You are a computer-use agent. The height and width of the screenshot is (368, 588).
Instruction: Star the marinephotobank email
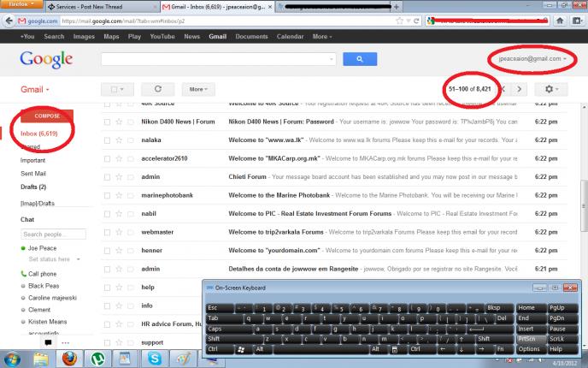[119, 195]
